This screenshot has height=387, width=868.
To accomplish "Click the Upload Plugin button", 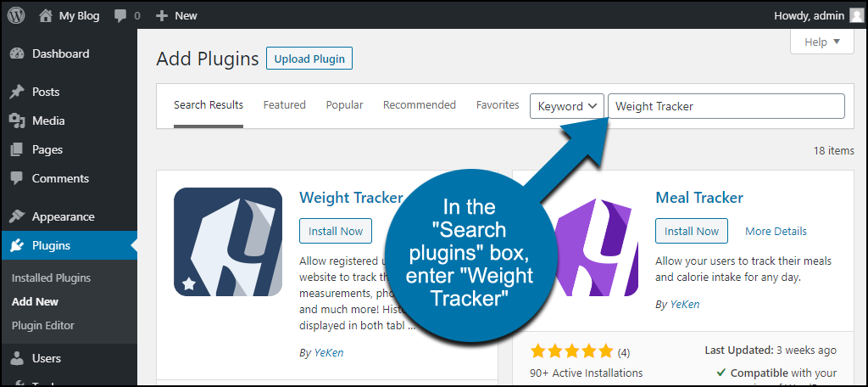I will coord(309,59).
